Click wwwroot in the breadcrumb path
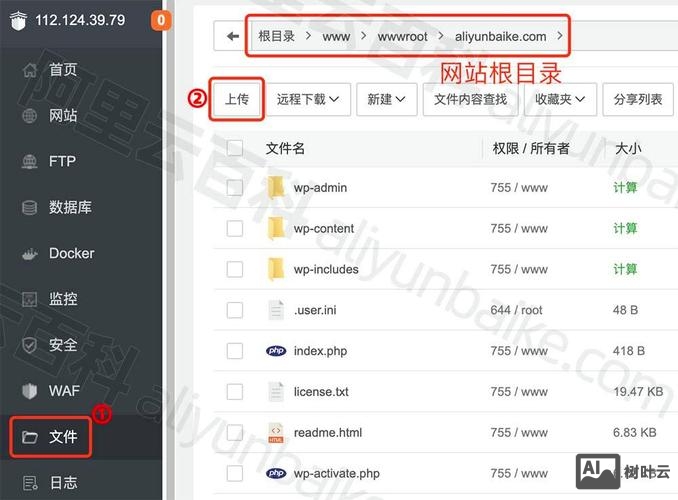This screenshot has width=678, height=500. [402, 37]
